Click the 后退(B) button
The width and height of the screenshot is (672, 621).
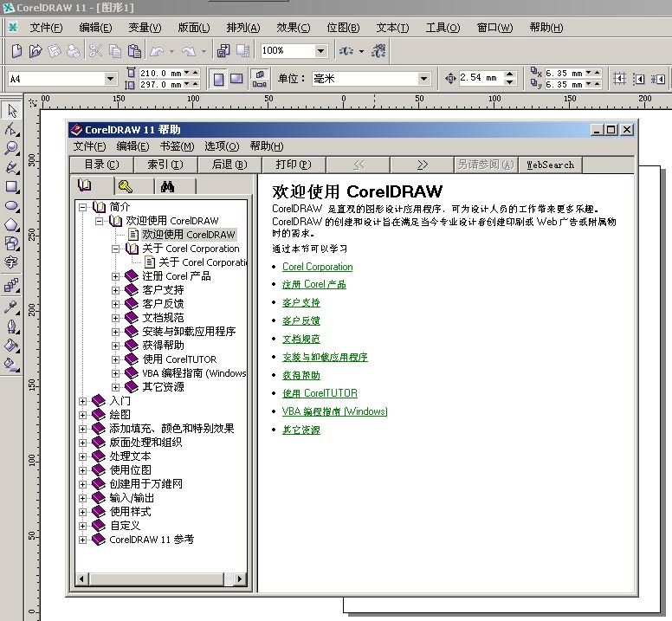pyautogui.click(x=229, y=165)
